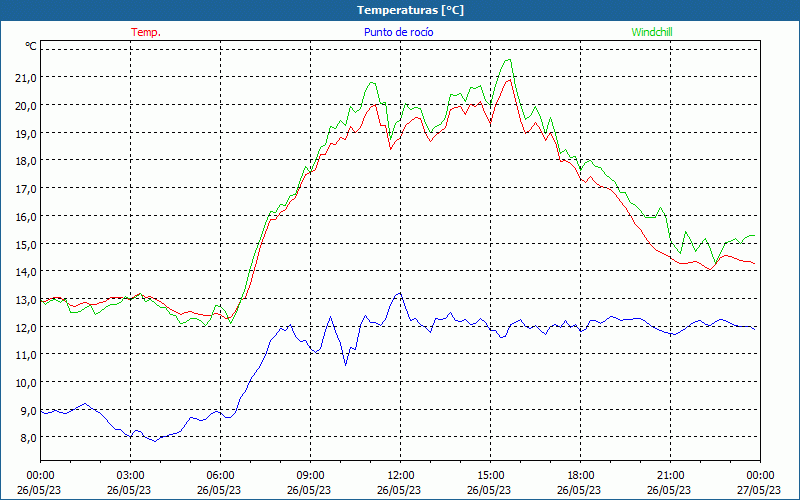This screenshot has height=500, width=800.
Task: Click the 17,0 y-axis value
Action: [27, 189]
